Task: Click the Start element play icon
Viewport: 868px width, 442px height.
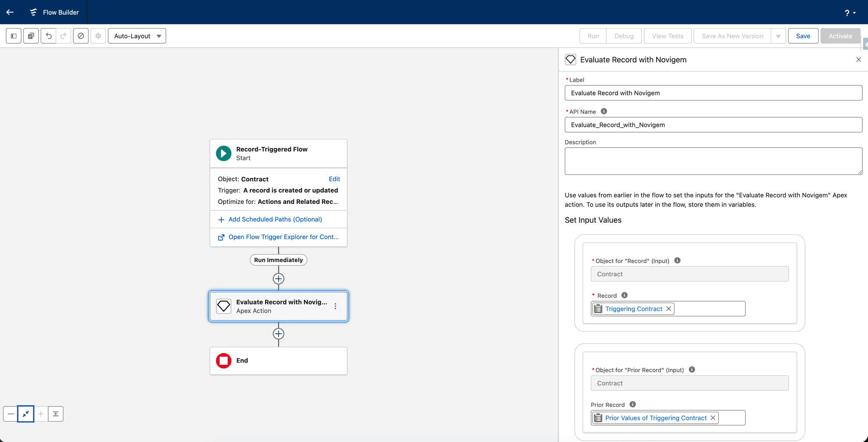Action: [224, 153]
